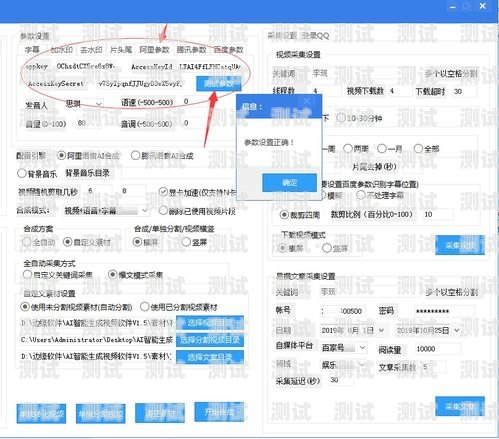The image size is (499, 439).
Task: Click the 确定 button in the dialog
Action: pos(289,182)
